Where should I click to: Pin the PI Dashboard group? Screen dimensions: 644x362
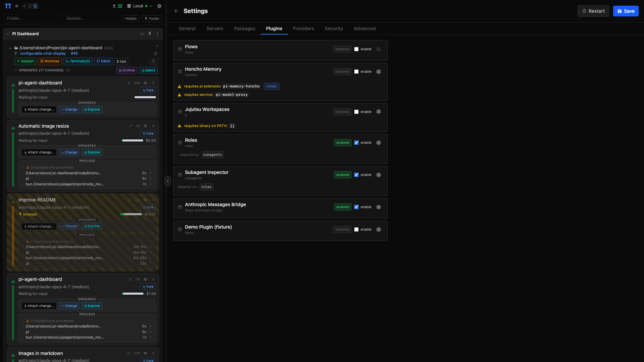[150, 34]
